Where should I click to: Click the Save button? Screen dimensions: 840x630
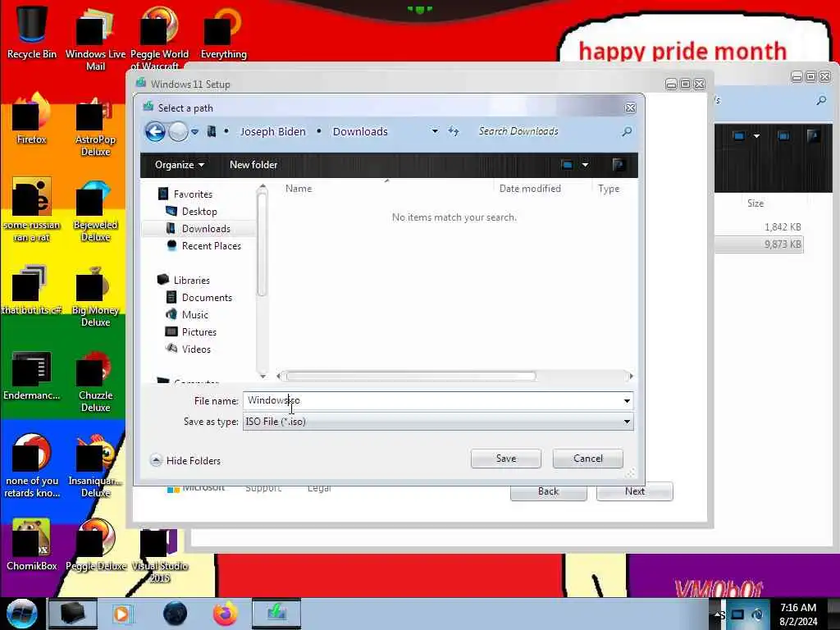pyautogui.click(x=505, y=459)
